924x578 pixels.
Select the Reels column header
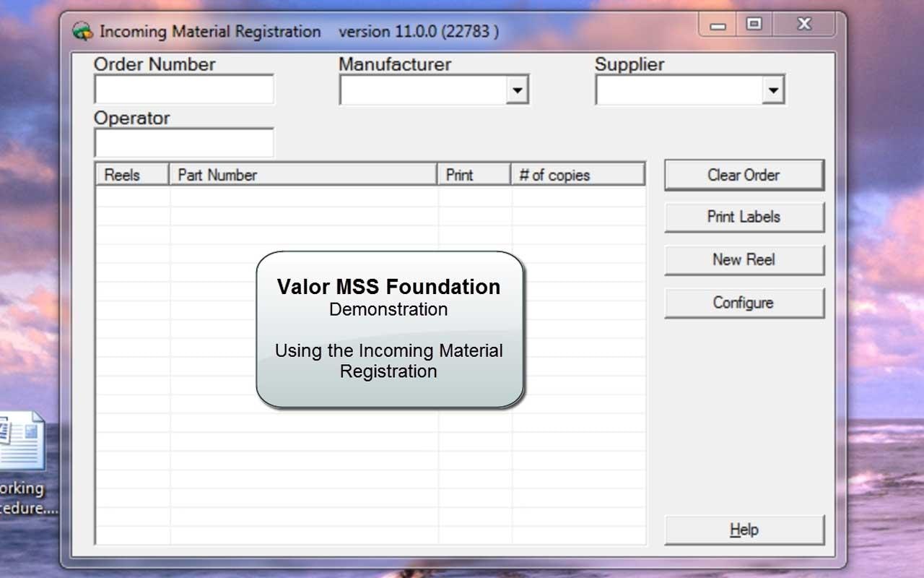pos(133,175)
